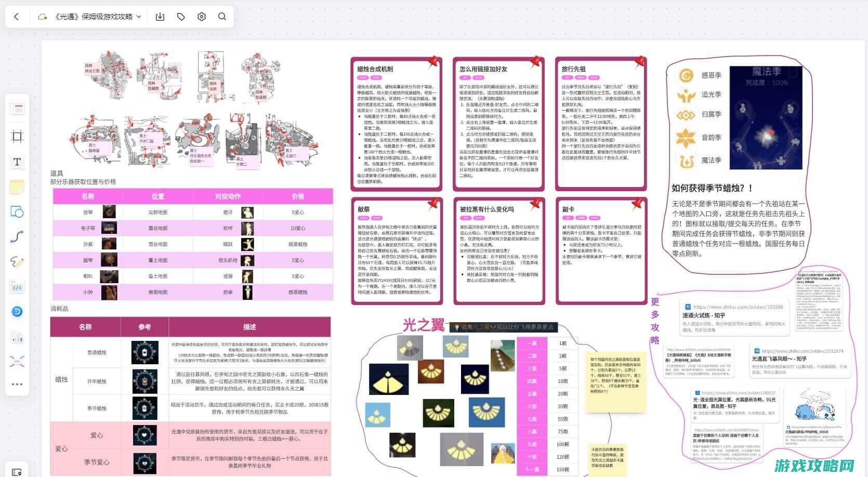Select the Pen drawing tool
Viewport: 868px width, 477px height.
coord(17,262)
